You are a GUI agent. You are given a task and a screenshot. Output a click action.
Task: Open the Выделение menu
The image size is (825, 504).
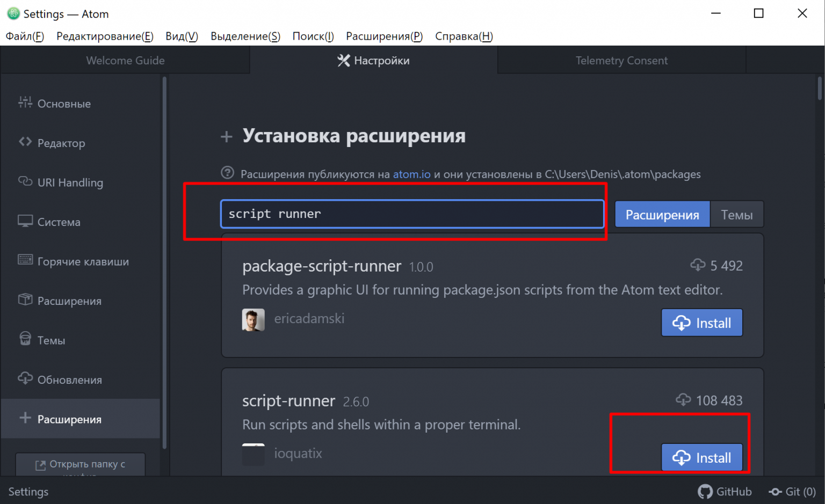click(x=245, y=36)
